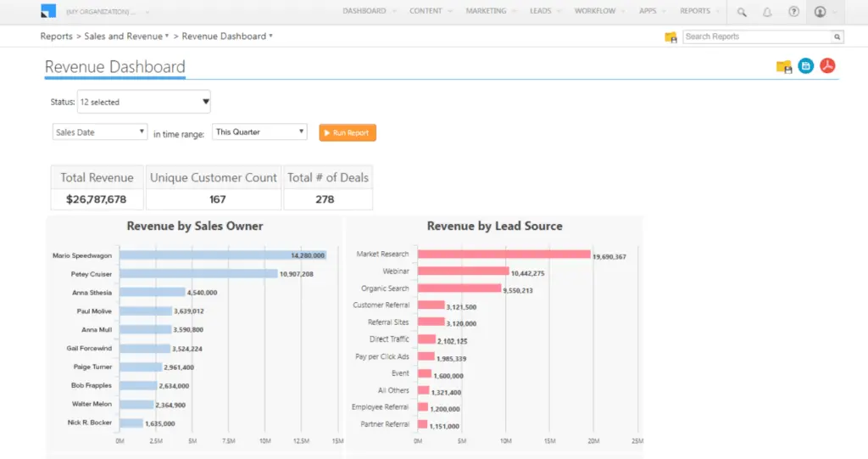The image size is (868, 459).
Task: Click the Paul Molive label
Action: [x=94, y=311]
